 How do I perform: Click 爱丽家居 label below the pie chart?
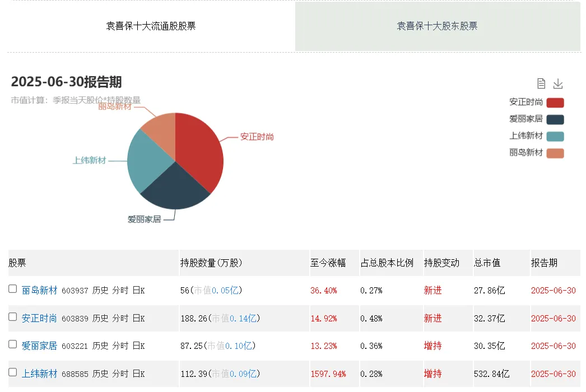click(144, 220)
